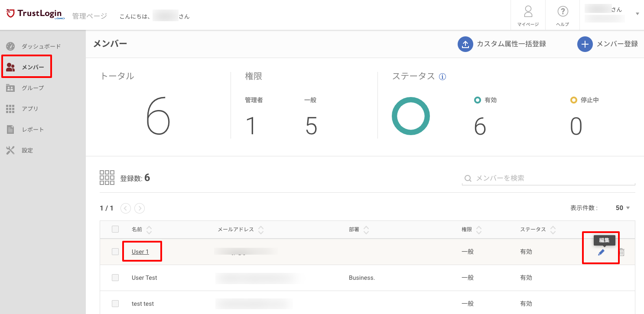644x314 pixels.
Task: Check the User Test row checkbox
Action: 115,278
